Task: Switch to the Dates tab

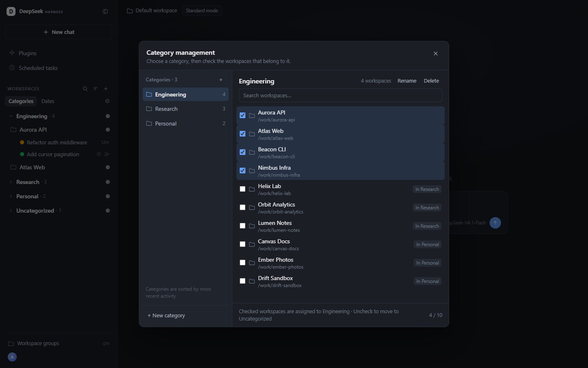Action: 48,101
